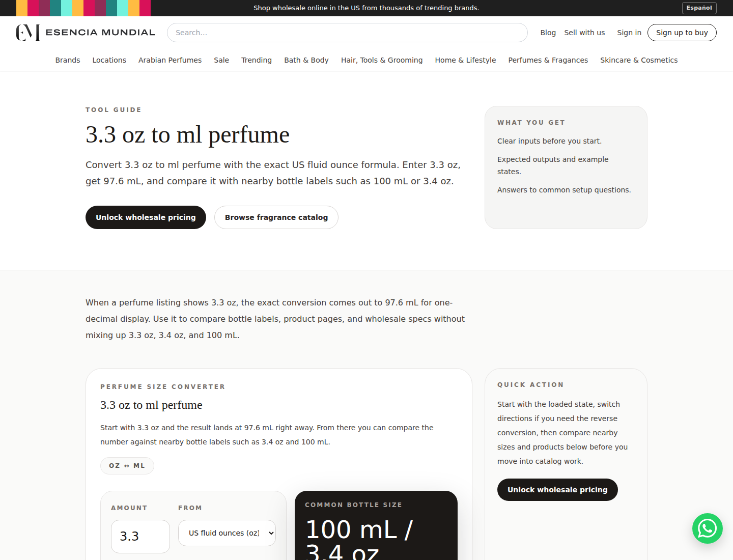Click the Esencia Mundial logo
Screen dimensions: 733x560
[85, 32]
